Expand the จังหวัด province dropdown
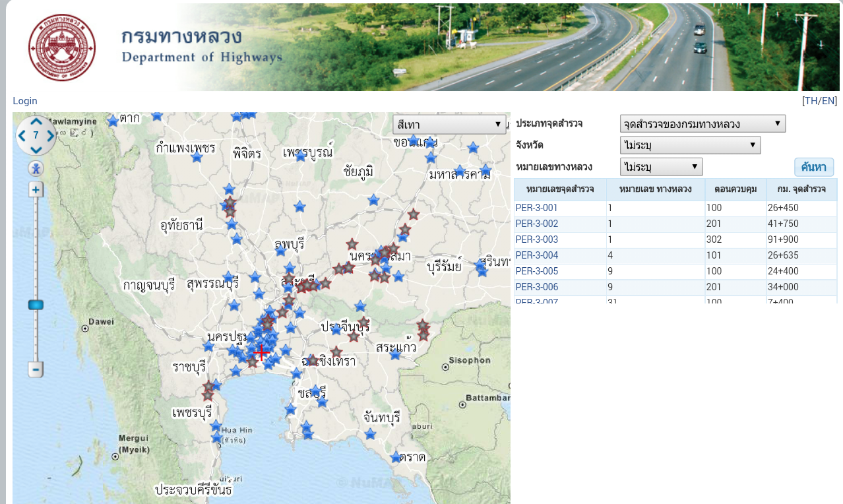The height and width of the screenshot is (504, 843). click(x=690, y=145)
